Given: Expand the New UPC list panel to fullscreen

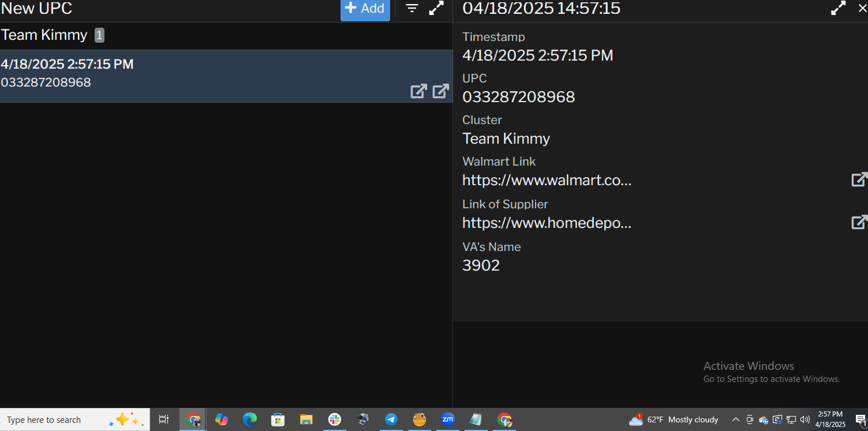Looking at the screenshot, I should [x=436, y=9].
